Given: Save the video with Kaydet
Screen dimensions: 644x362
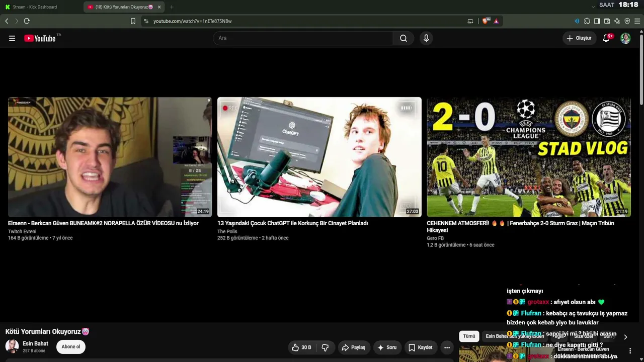Looking at the screenshot, I should point(421,347).
